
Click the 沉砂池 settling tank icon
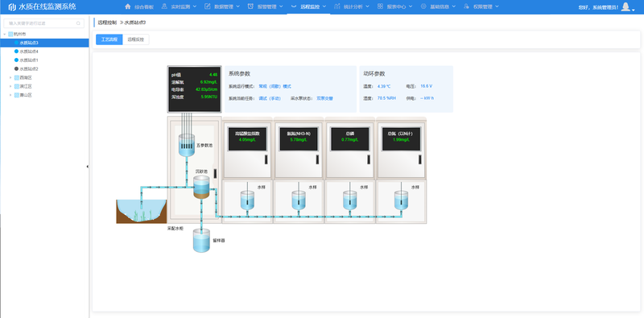pos(201,187)
